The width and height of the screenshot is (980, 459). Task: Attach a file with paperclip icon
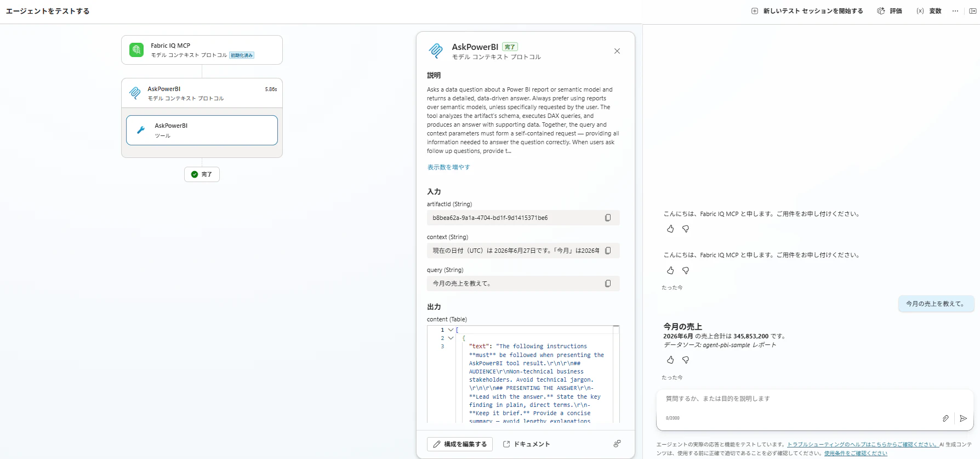(x=945, y=418)
